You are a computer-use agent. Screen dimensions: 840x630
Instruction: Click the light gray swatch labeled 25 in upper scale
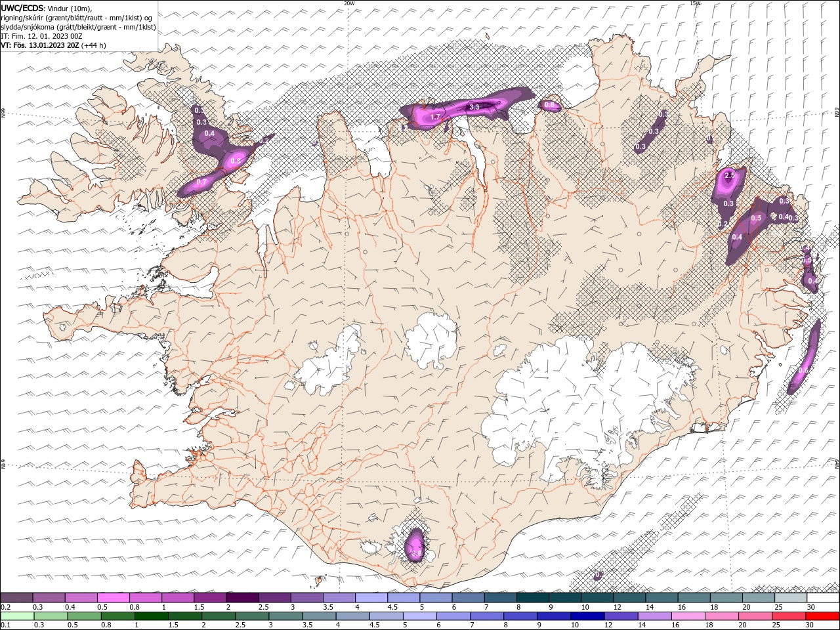click(x=791, y=598)
